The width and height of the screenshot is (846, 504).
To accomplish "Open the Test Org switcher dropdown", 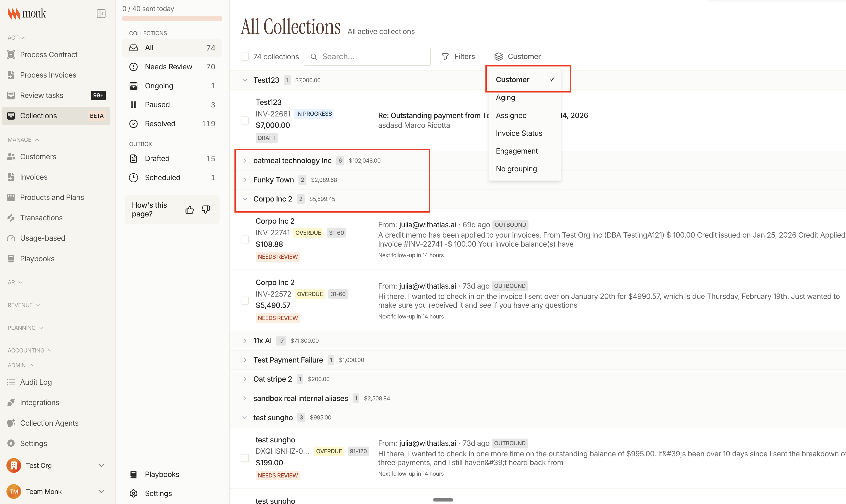I will [101, 465].
